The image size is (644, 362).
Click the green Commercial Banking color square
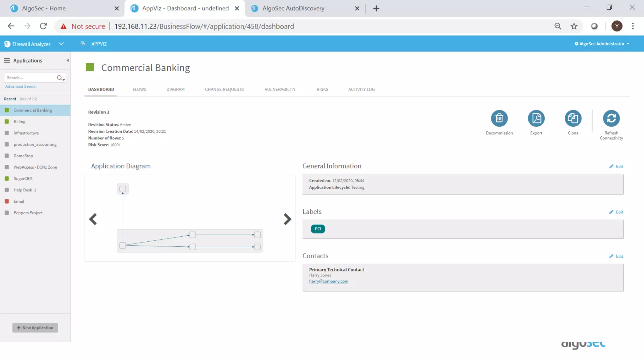[x=90, y=67]
